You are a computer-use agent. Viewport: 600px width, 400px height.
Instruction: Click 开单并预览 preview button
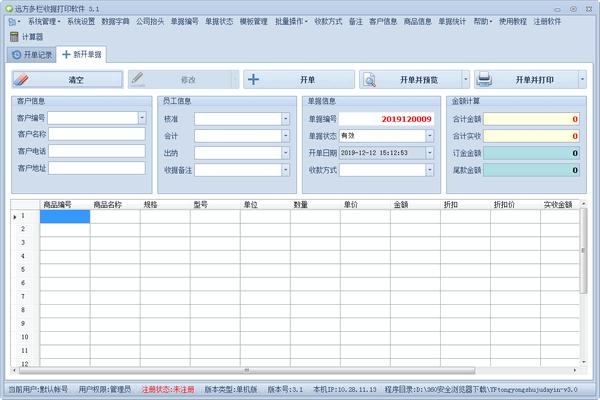click(410, 80)
